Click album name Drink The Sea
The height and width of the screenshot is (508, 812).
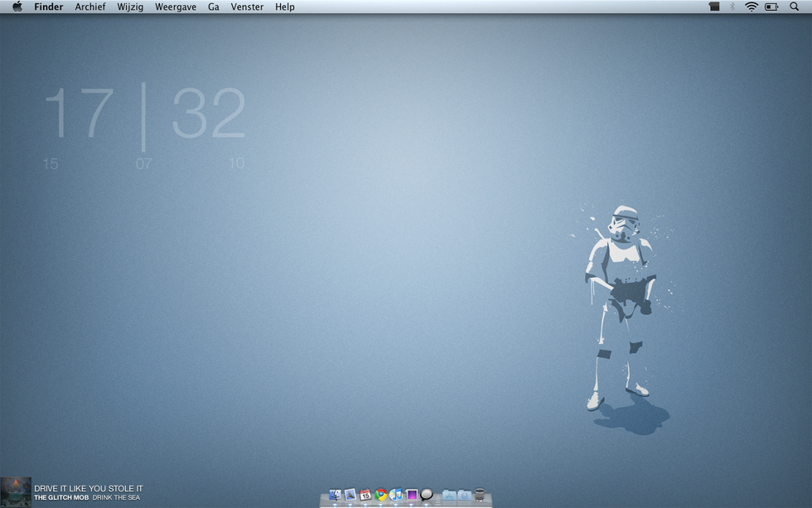pyautogui.click(x=116, y=498)
